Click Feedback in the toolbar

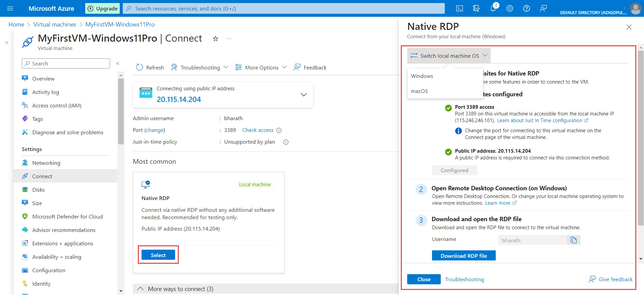pos(310,67)
